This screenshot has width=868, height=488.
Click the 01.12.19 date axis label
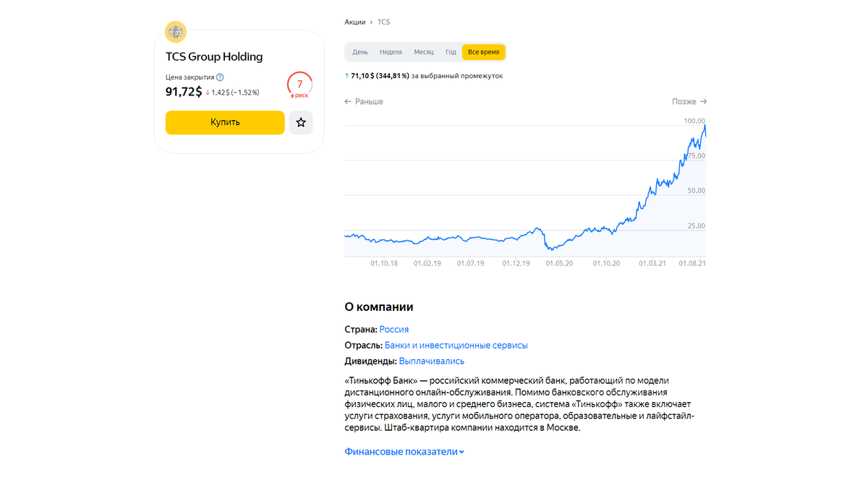516,264
